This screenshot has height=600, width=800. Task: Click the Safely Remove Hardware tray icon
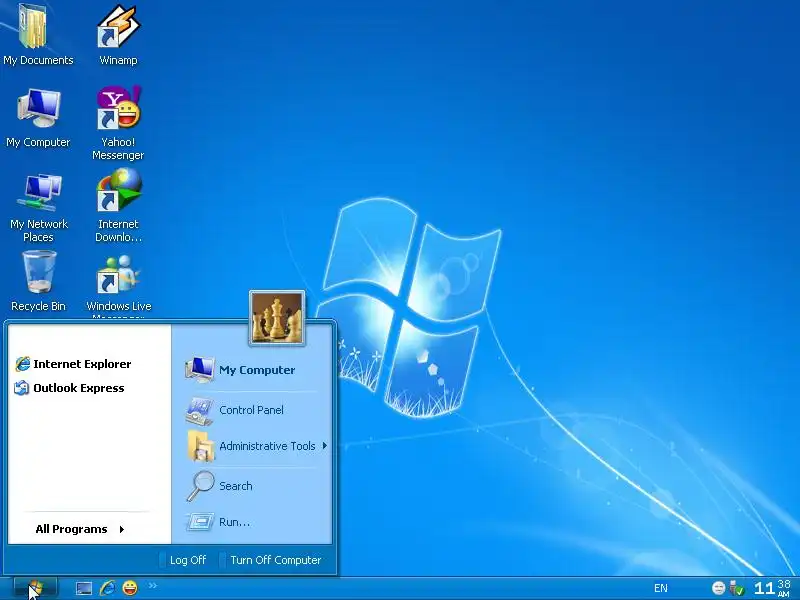737,588
